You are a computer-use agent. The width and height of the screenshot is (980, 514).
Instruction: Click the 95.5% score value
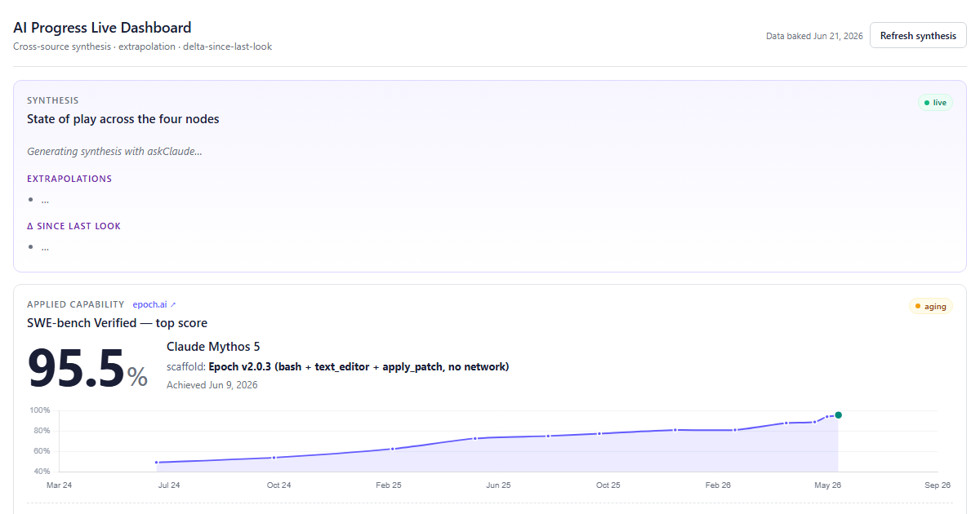point(88,369)
